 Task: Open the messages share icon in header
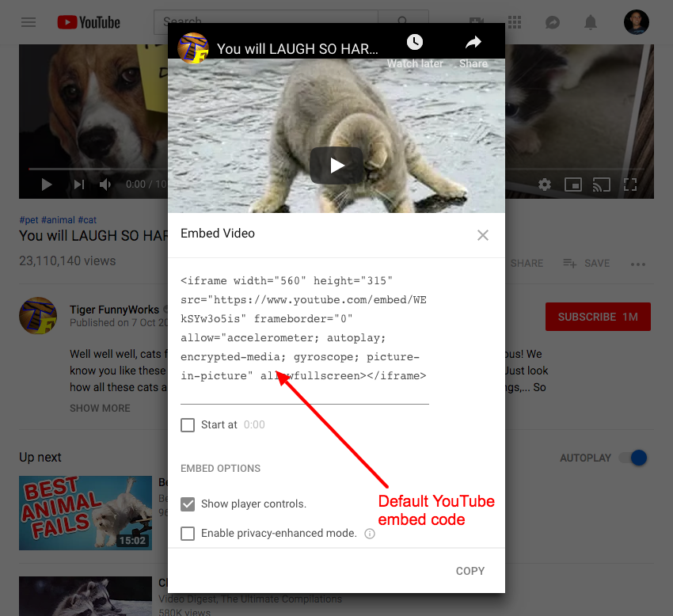click(553, 22)
